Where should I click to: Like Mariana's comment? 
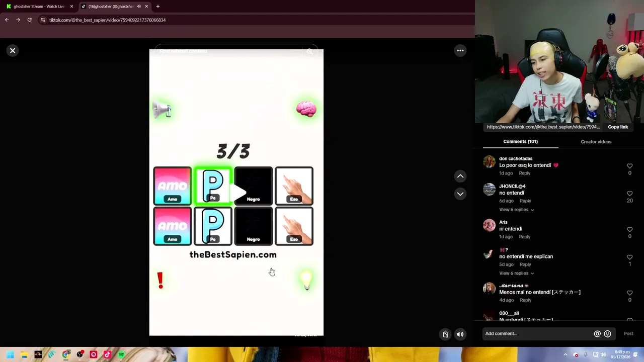tap(629, 293)
